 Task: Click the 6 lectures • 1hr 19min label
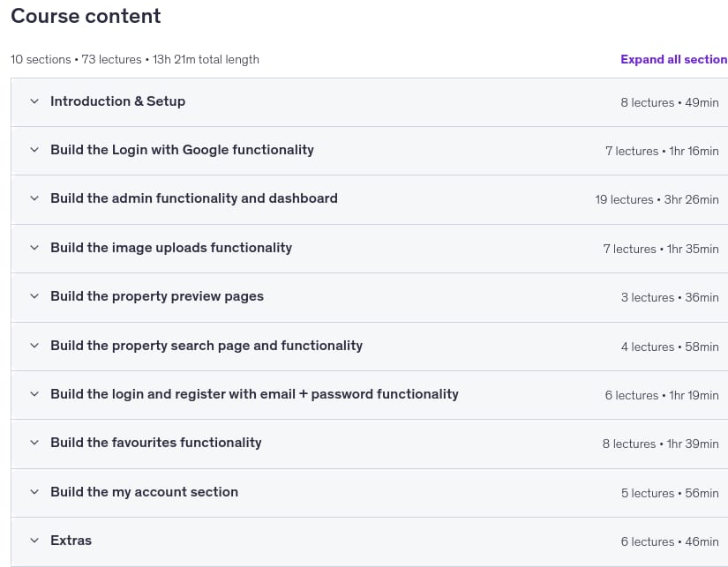pos(662,395)
